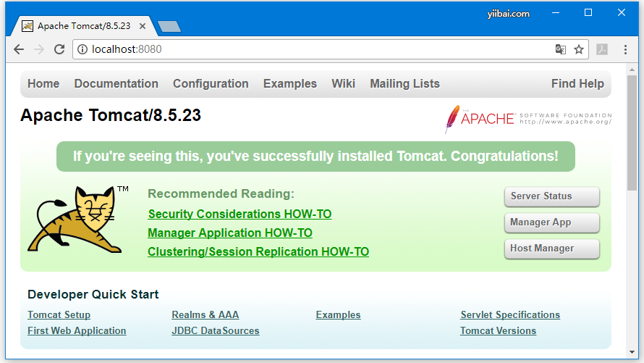Screen dimensions: 644x363
Task: Click the translate page icon
Action: (x=560, y=49)
